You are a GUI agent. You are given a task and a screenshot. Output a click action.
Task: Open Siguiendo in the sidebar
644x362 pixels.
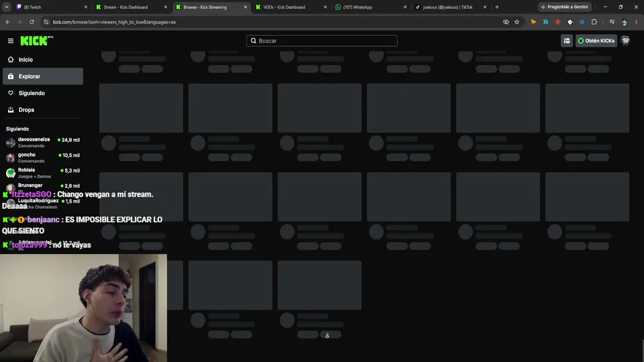click(43, 93)
